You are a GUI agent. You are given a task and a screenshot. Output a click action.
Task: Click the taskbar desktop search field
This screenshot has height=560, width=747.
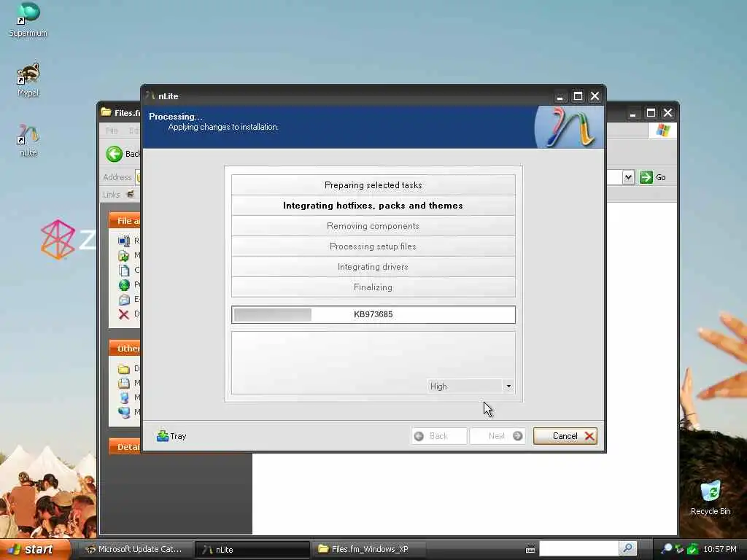coord(578,548)
